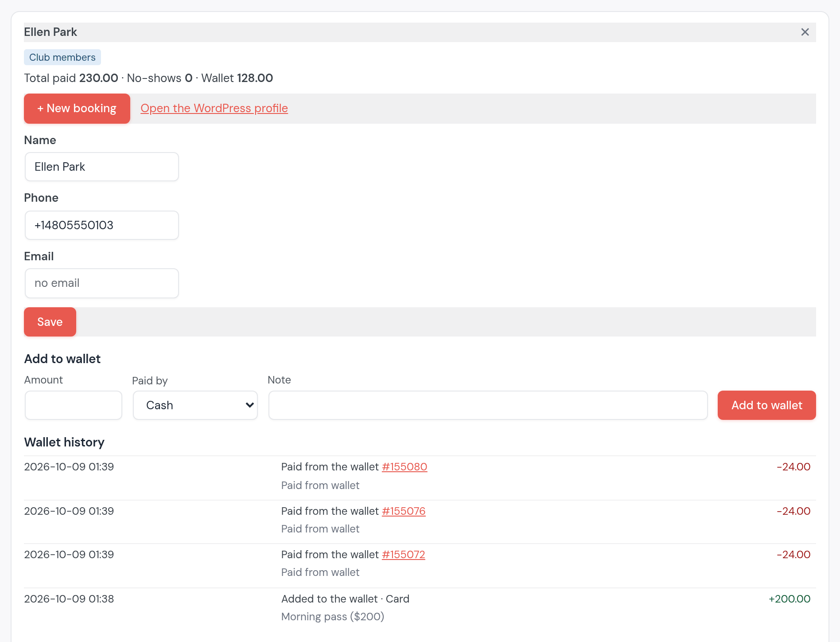
Task: Click the No-shows 0 statistic
Action: [x=160, y=78]
